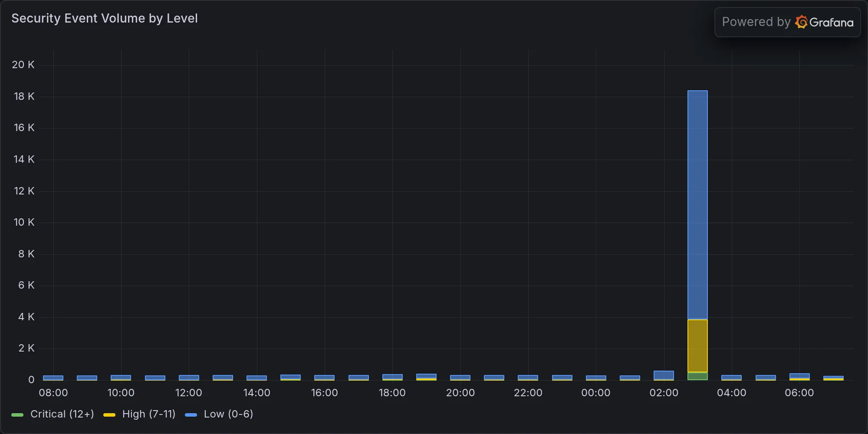Viewport: 868px width, 434px height.
Task: Click the 20 K y-axis label
Action: [23, 65]
